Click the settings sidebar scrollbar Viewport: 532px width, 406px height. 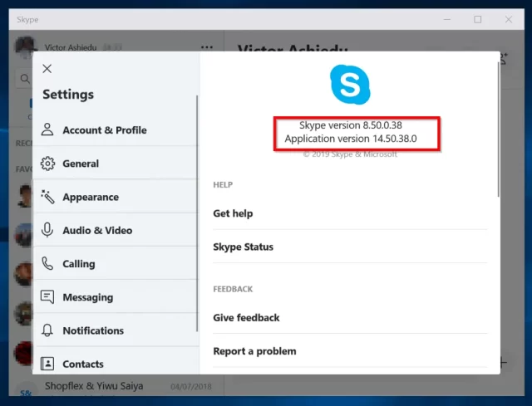click(197, 213)
